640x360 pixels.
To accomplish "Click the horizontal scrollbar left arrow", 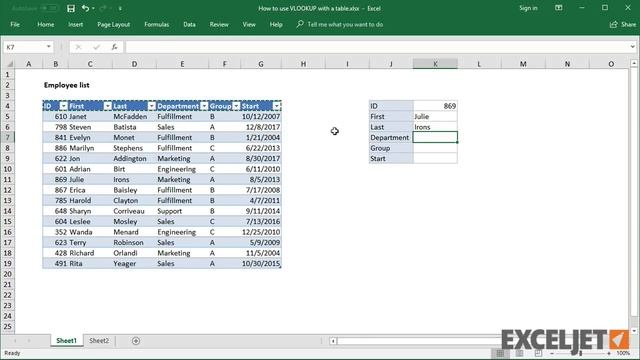I will pos(333,341).
